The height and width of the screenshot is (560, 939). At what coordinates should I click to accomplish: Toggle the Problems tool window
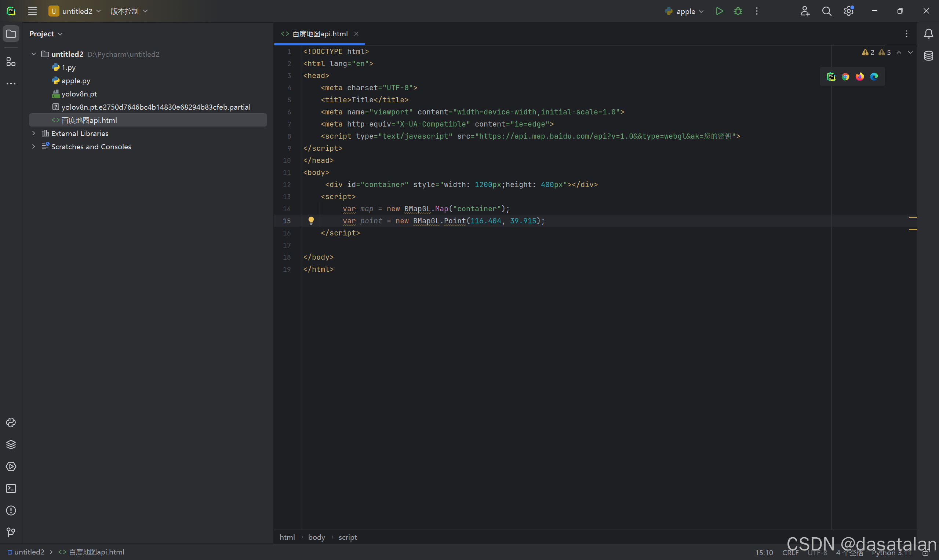click(11, 510)
